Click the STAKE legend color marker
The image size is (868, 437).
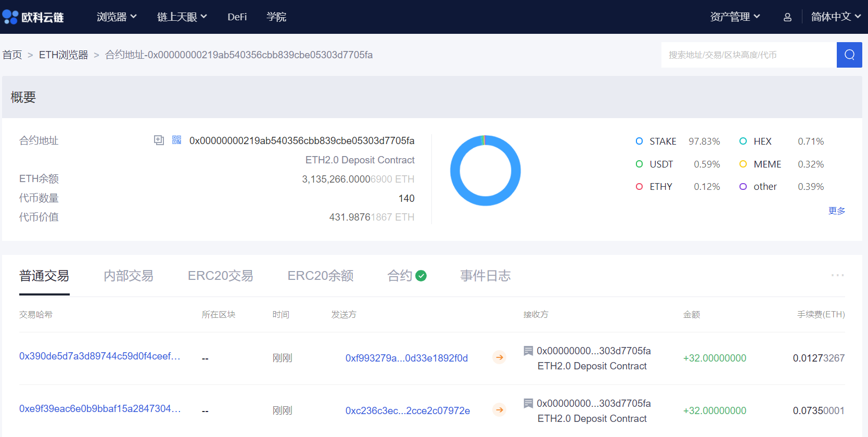639,141
